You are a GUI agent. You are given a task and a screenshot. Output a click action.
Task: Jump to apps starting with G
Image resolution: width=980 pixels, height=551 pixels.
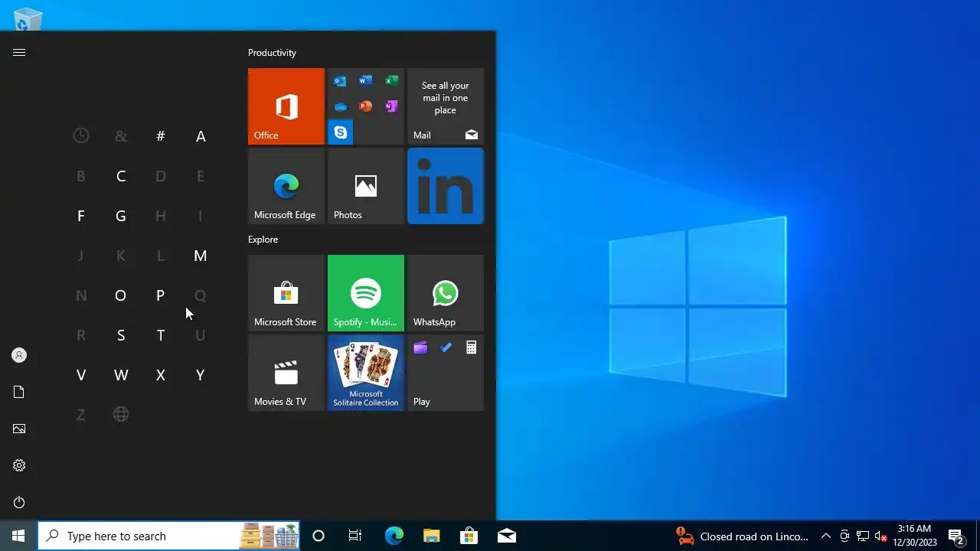[120, 216]
